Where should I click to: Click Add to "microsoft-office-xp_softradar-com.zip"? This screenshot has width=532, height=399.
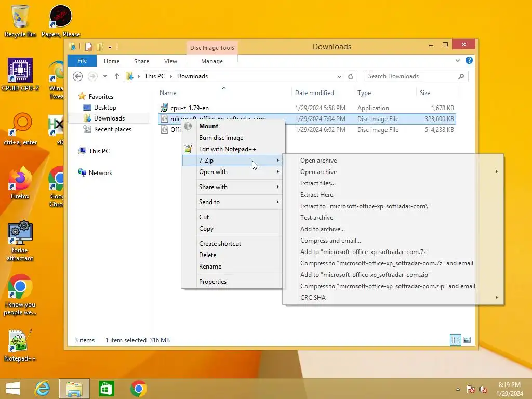point(393,275)
